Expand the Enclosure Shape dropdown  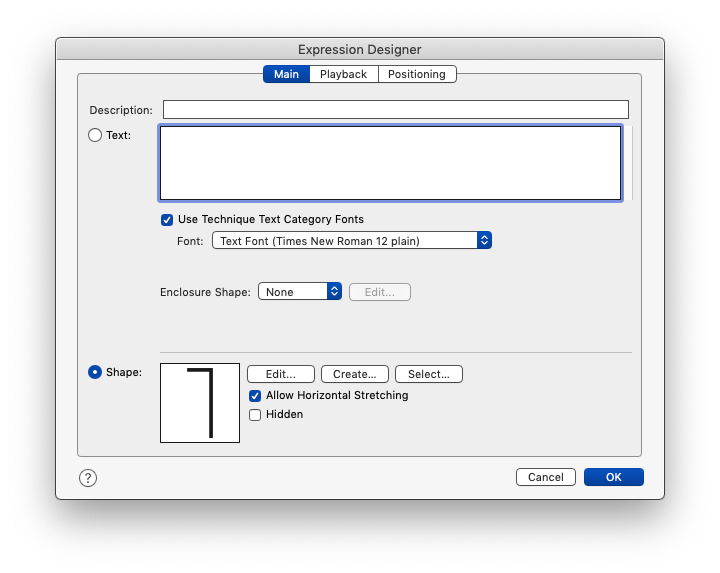click(300, 292)
